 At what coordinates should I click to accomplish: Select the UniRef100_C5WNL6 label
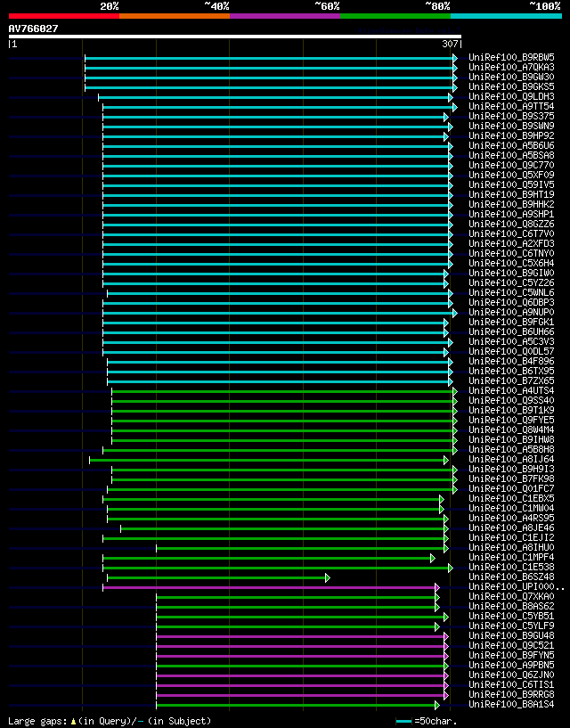[x=511, y=292]
